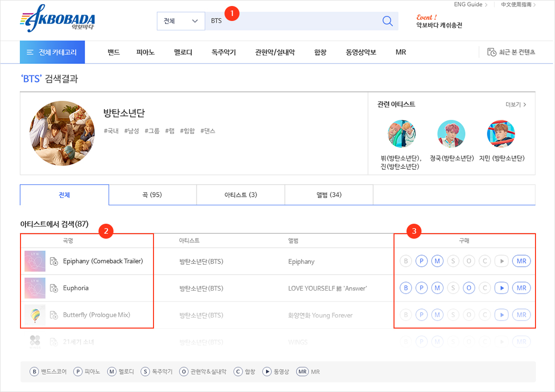Click the B 밴드스코어 legend icon
This screenshot has width=555, height=392.
pyautogui.click(x=34, y=372)
